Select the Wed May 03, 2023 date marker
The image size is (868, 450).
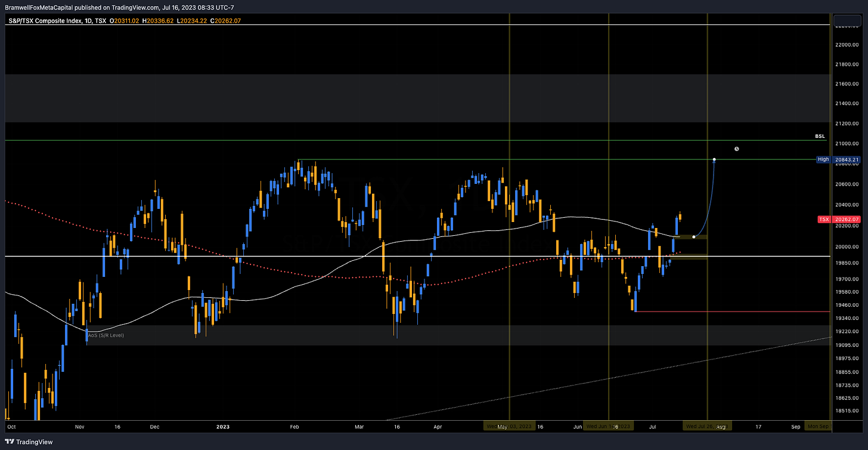tap(510, 427)
